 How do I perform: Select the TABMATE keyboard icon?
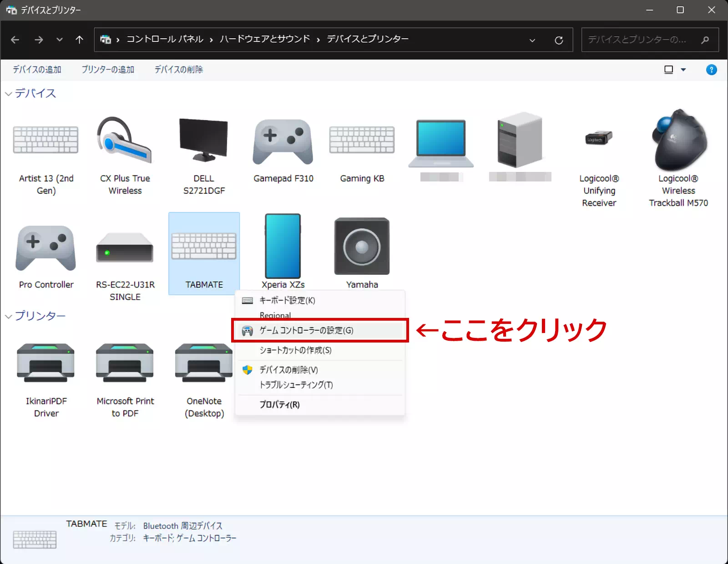tap(204, 246)
